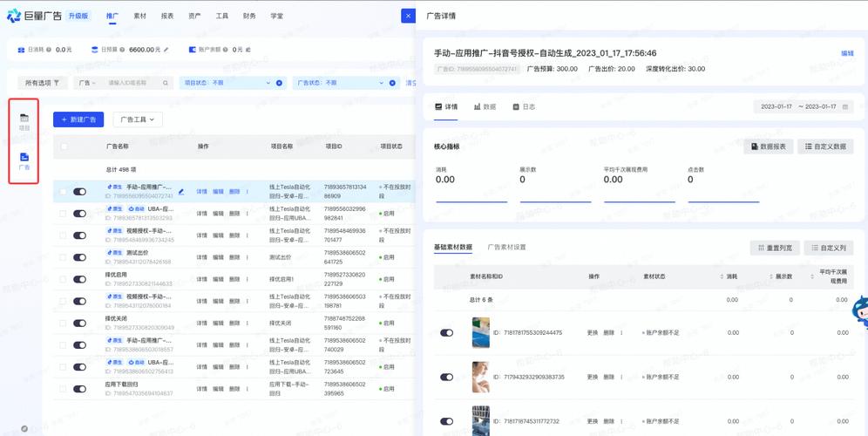Toggle the switch for 应用下载回归 ad
The width and height of the screenshot is (868, 436).
tap(79, 389)
